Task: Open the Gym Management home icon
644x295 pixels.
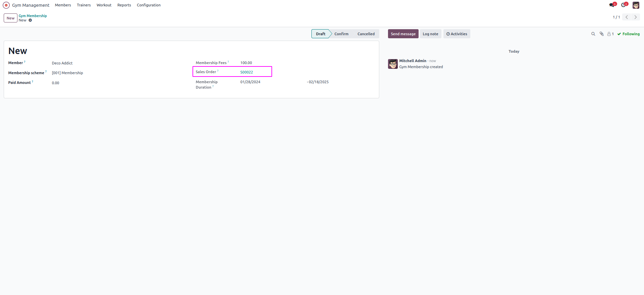Action: 6,5
